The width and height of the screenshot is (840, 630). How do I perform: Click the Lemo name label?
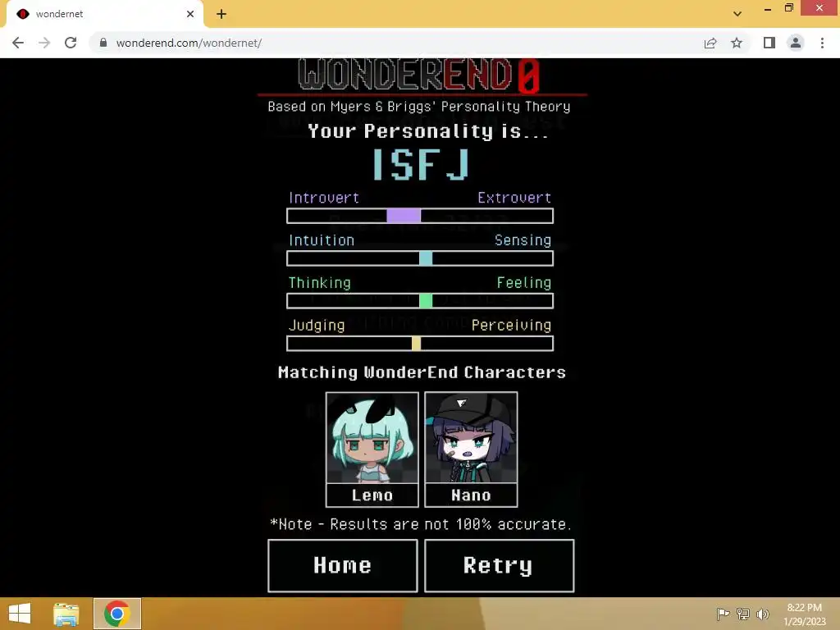pos(372,495)
